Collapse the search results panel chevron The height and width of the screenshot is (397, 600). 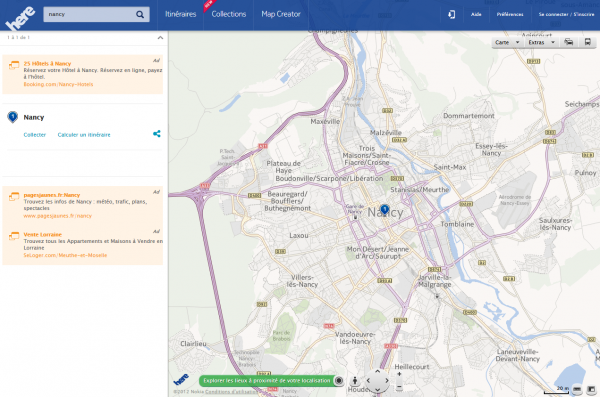(160, 38)
